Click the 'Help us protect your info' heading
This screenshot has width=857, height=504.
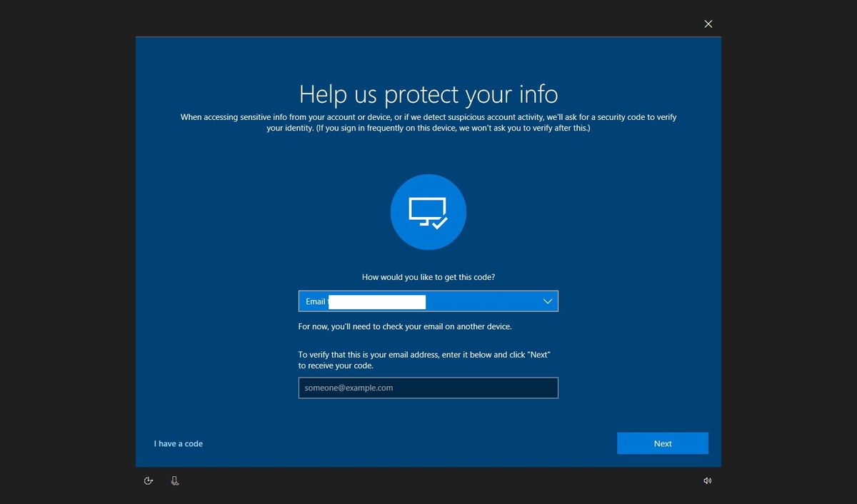pyautogui.click(x=428, y=94)
